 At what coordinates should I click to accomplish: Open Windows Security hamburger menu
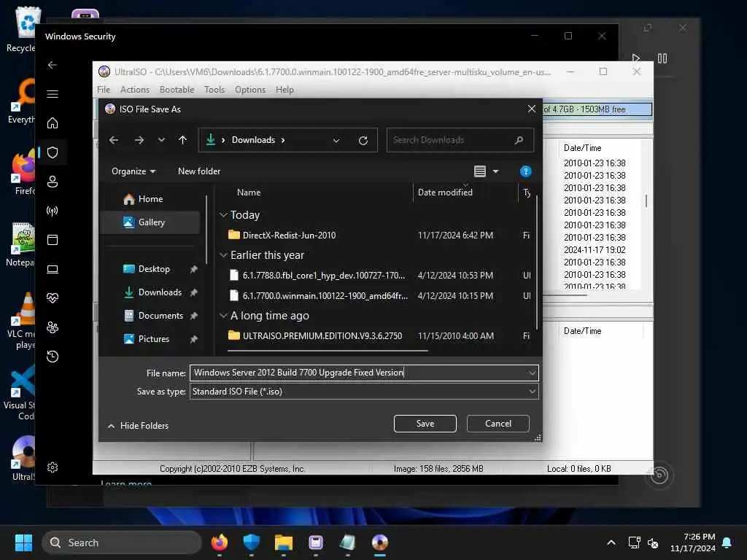pyautogui.click(x=53, y=94)
